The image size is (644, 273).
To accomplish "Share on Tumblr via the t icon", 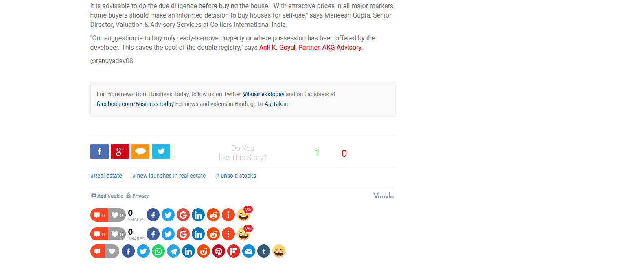I will [264, 251].
